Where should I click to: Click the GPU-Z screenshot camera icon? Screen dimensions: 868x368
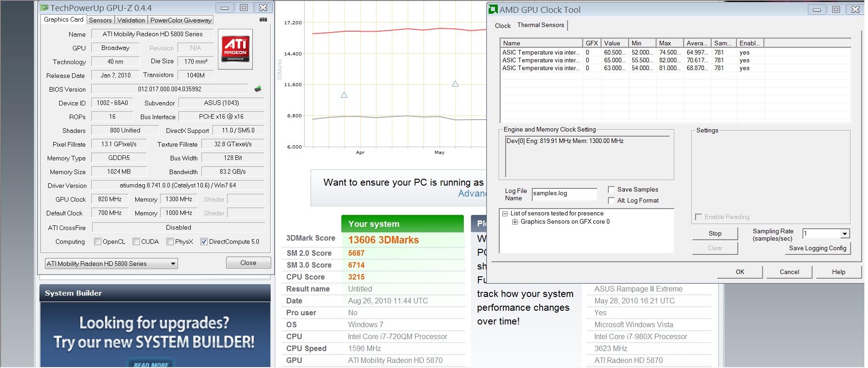pyautogui.click(x=263, y=20)
